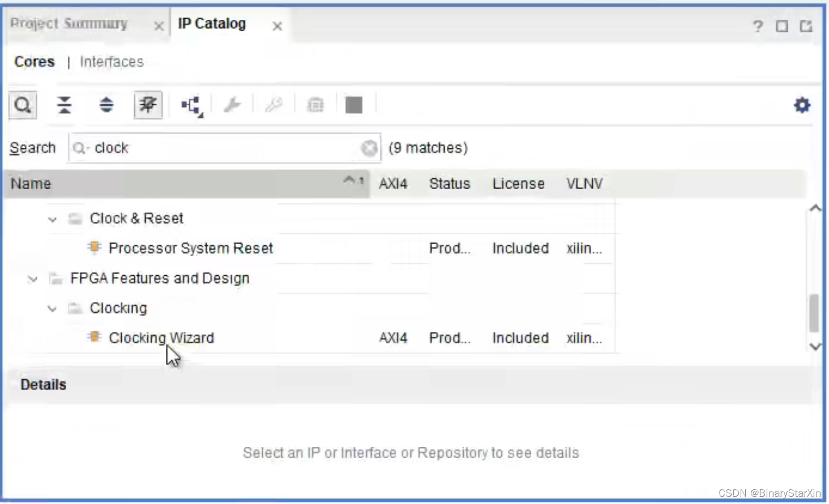Click xilin... VLNV of Clocking Wizard
Screen dimensions: 829x504
[x=584, y=338]
